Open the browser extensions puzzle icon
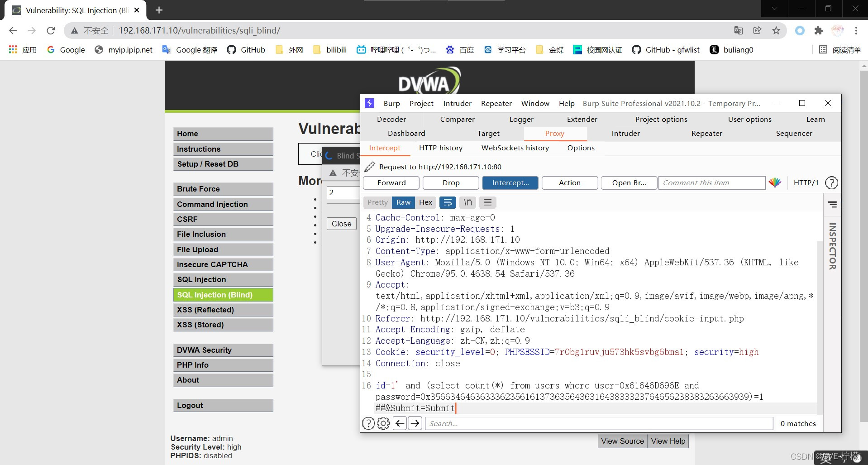Screen dimensions: 868x465 point(818,30)
